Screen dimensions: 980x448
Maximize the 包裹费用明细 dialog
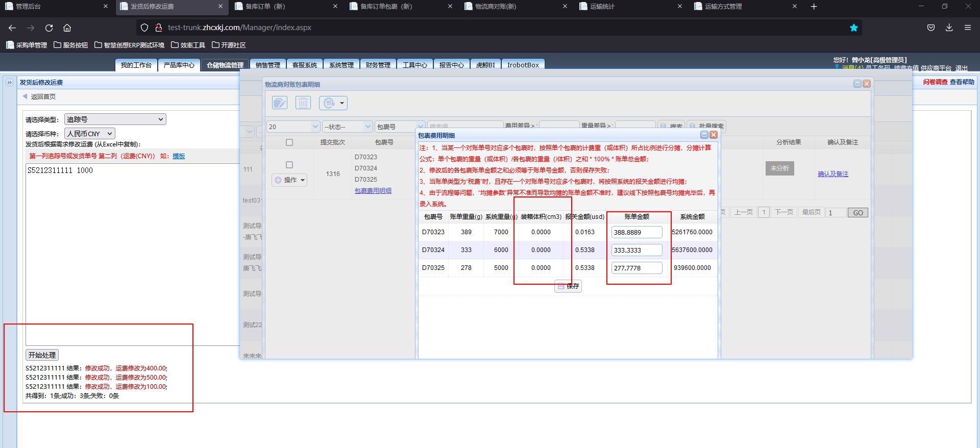click(x=704, y=135)
